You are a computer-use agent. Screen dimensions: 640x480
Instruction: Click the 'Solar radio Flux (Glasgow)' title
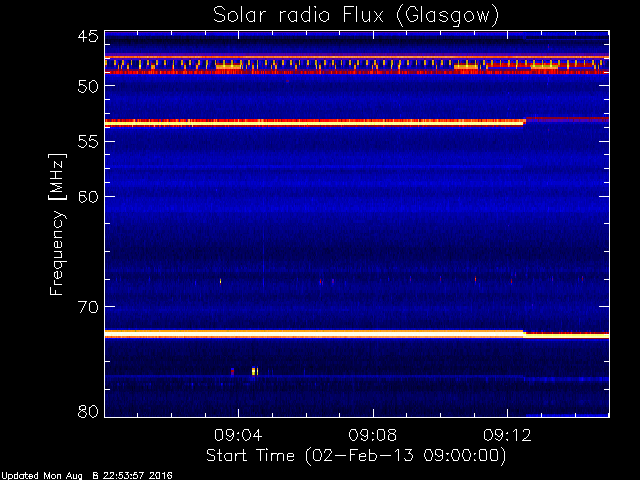pyautogui.click(x=356, y=16)
